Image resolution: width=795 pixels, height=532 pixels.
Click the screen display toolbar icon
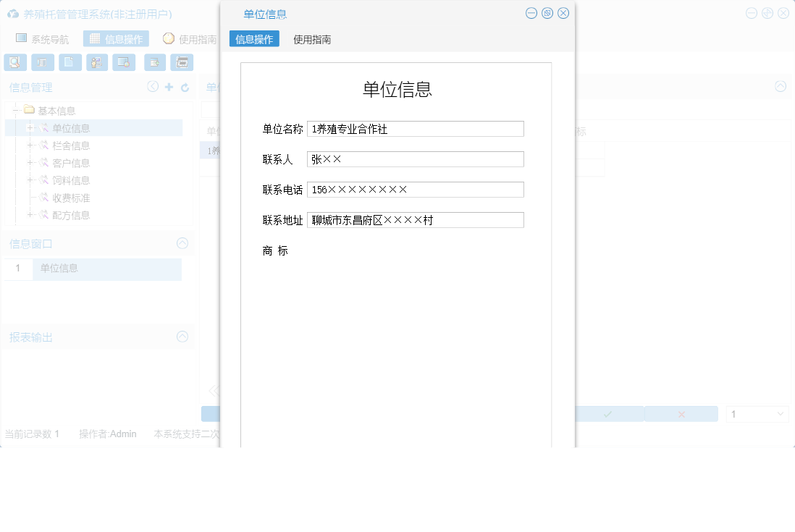click(x=124, y=62)
